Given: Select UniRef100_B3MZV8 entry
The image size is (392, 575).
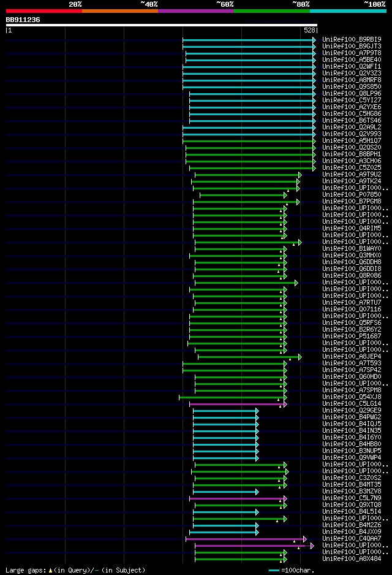Looking at the screenshot, I should [352, 491].
